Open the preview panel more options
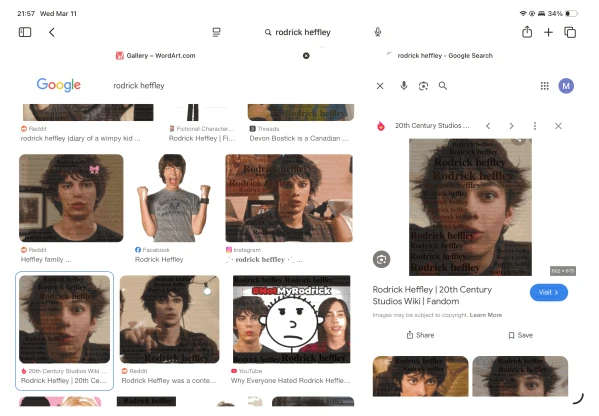The width and height of the screenshot is (599, 416). (x=534, y=126)
